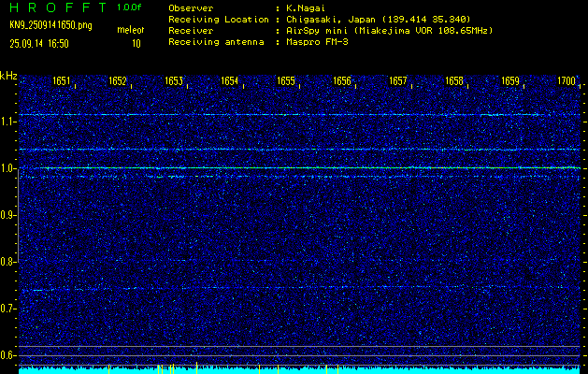Click the Receiving antenna label
The image size is (588, 374).
(x=216, y=42)
